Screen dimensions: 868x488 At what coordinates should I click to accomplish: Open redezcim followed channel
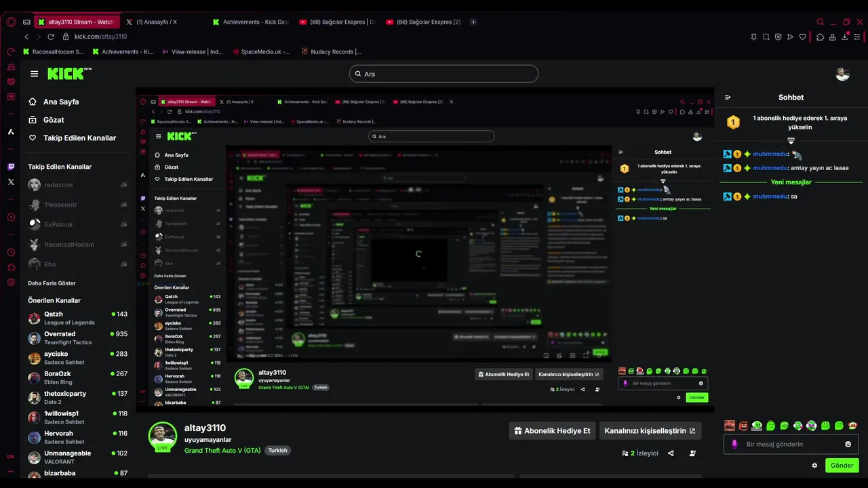click(77, 184)
